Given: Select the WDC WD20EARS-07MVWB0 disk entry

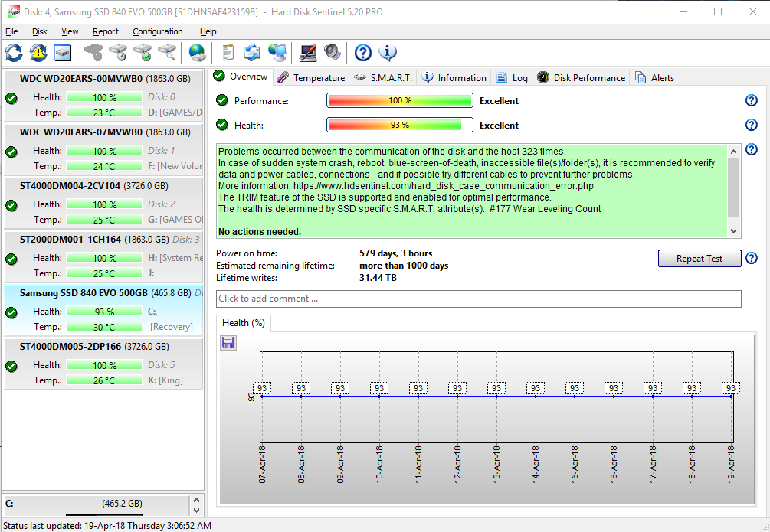Looking at the screenshot, I should (x=103, y=149).
